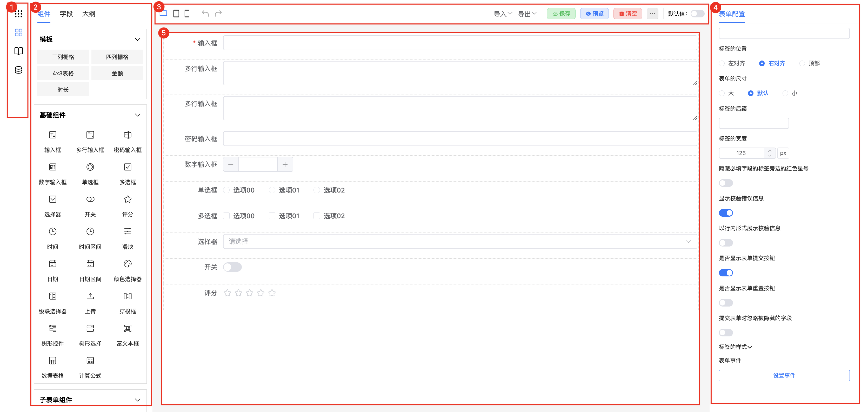Select the 颜色选择器 component icon
868x412 pixels.
(x=127, y=264)
